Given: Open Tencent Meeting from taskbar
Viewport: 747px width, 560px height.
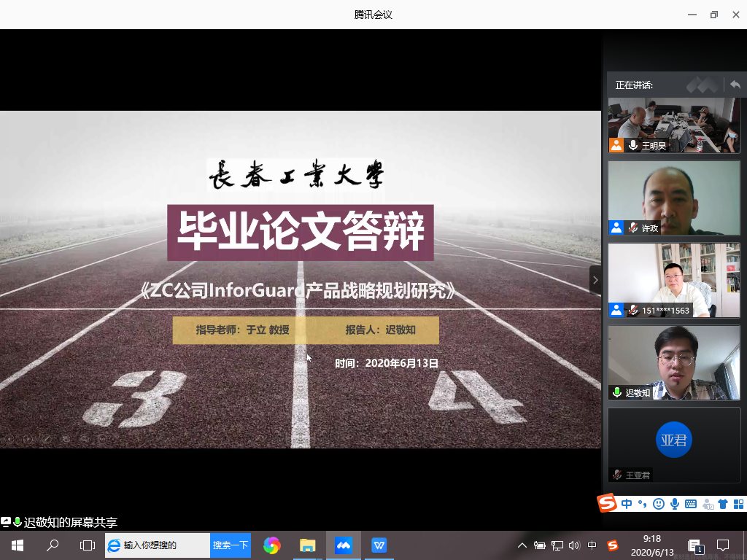Looking at the screenshot, I should click(344, 545).
